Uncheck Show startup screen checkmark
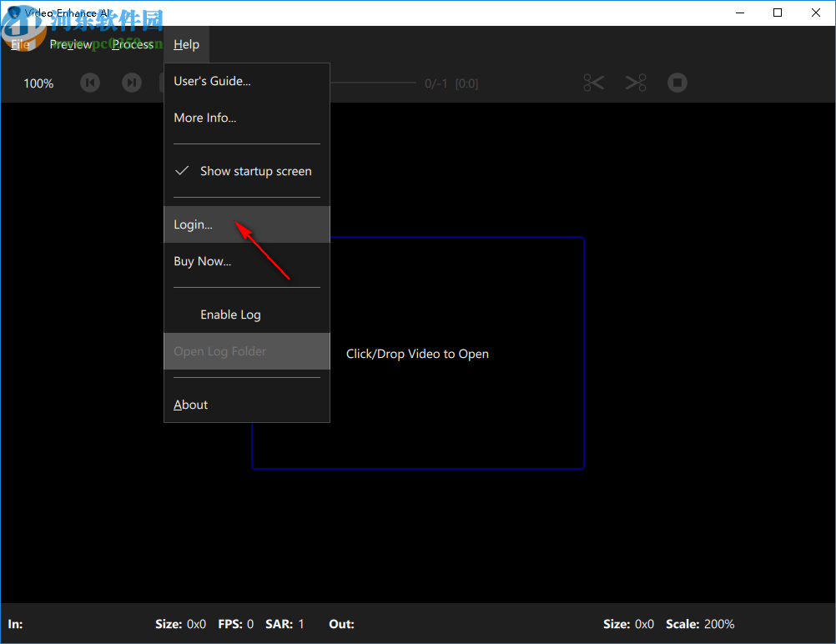This screenshot has width=836, height=644. [x=182, y=171]
